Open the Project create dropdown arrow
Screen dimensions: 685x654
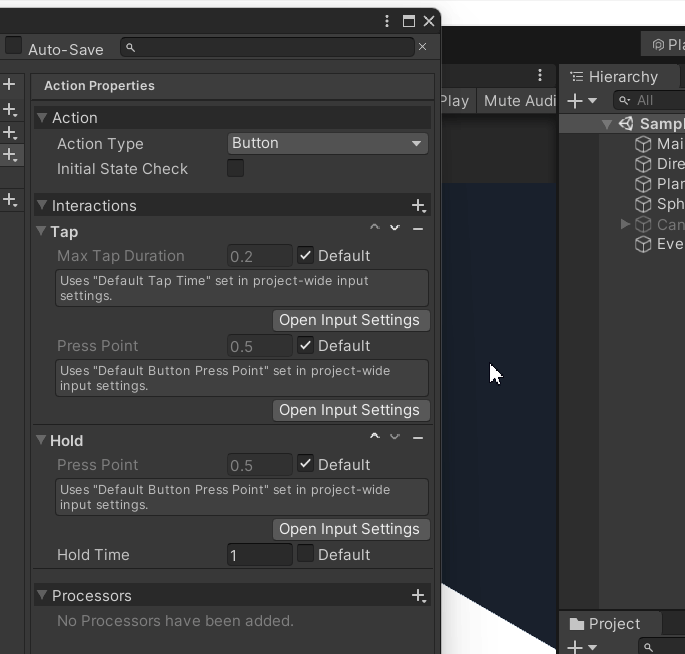click(592, 647)
